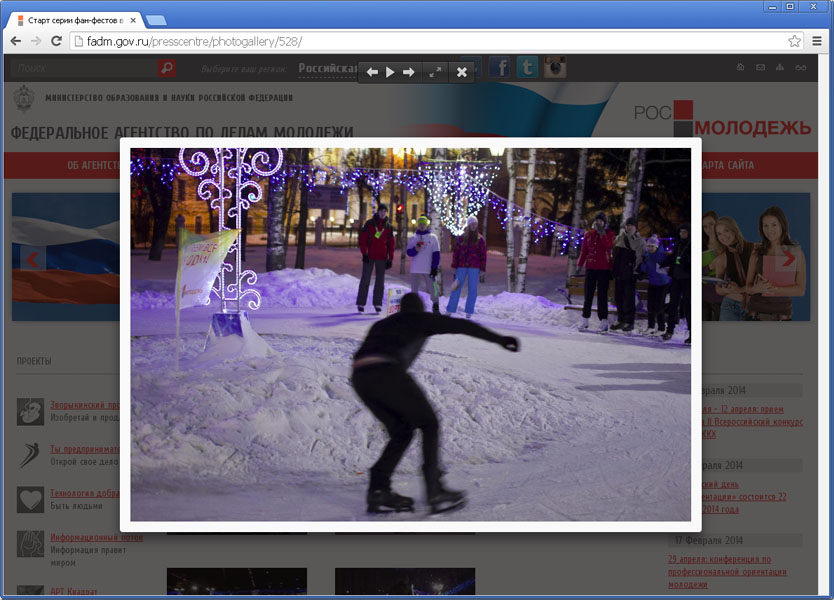The width and height of the screenshot is (834, 600).
Task: Open the Ты предприниматель link
Action: point(85,449)
